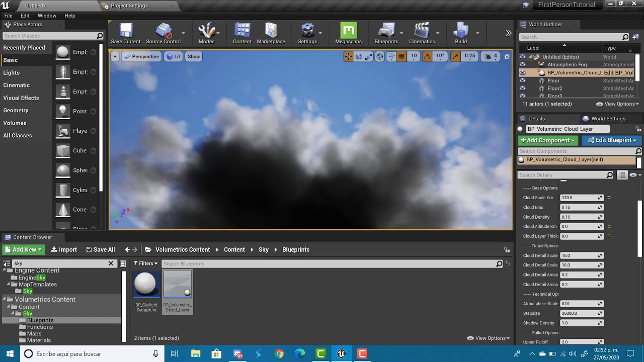Open Content Browser Filters dropdown
The width and height of the screenshot is (644, 362).
(x=145, y=263)
